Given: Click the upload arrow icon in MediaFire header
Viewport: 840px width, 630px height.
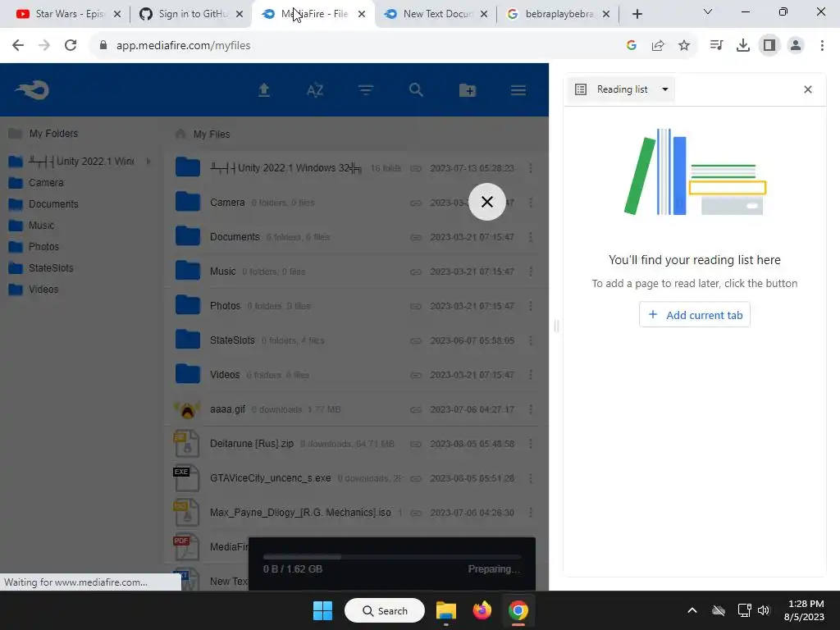Looking at the screenshot, I should [263, 90].
